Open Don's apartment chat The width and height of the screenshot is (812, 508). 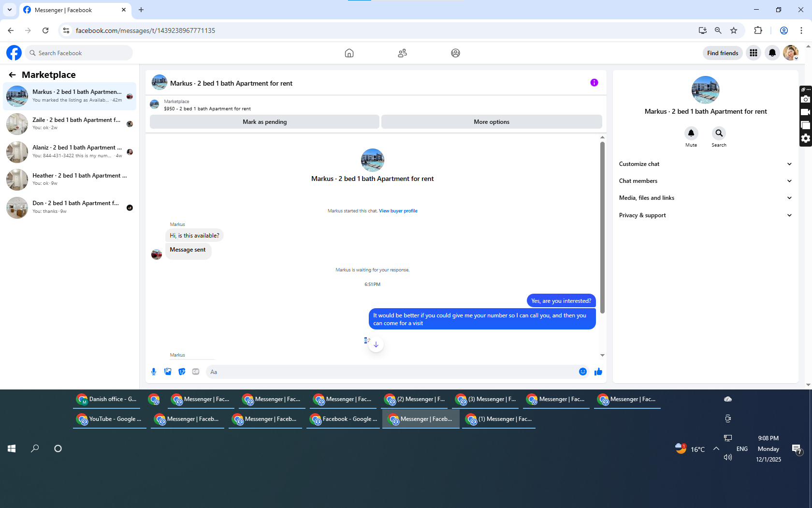70,207
